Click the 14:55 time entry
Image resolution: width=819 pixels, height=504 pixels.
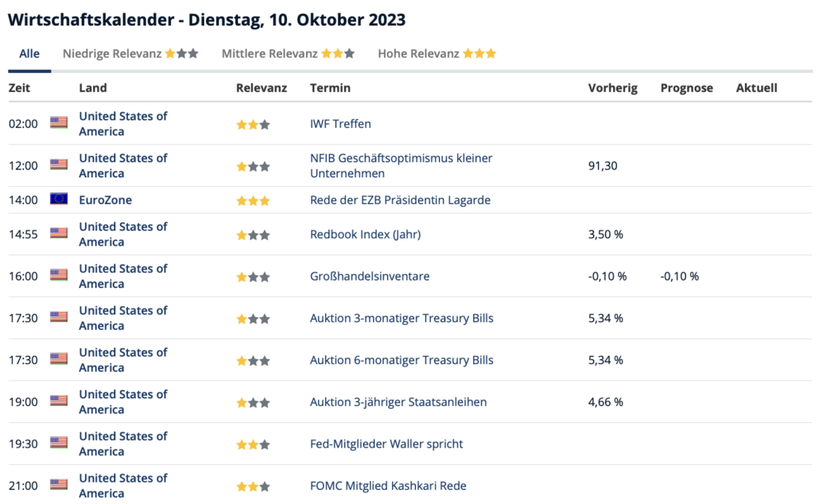23,235
